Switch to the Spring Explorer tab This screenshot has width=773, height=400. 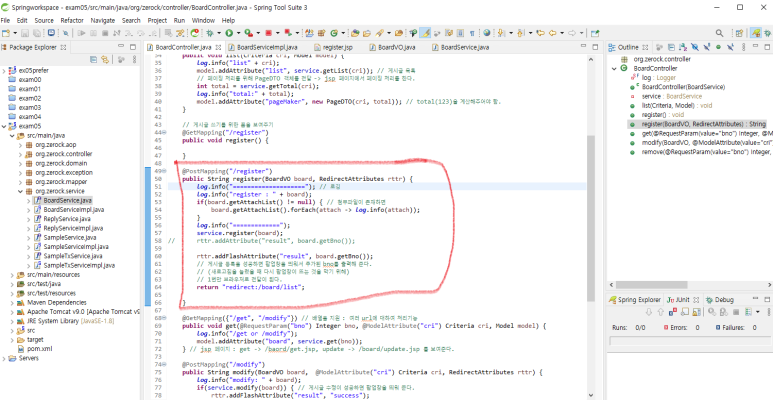[x=635, y=299]
